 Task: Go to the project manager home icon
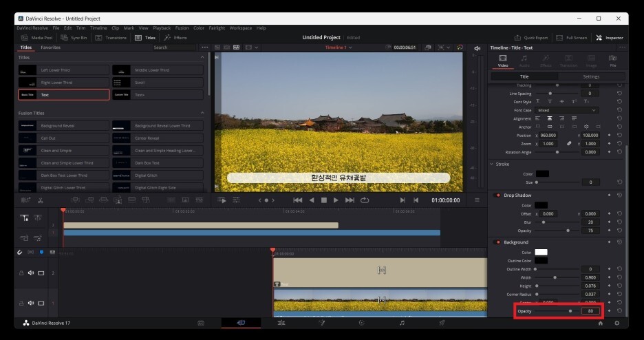(x=600, y=323)
